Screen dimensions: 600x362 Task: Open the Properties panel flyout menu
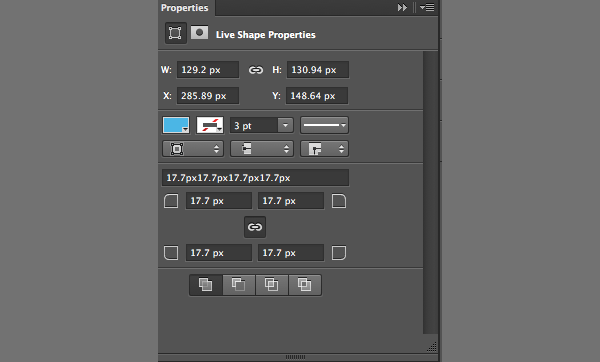[x=427, y=8]
